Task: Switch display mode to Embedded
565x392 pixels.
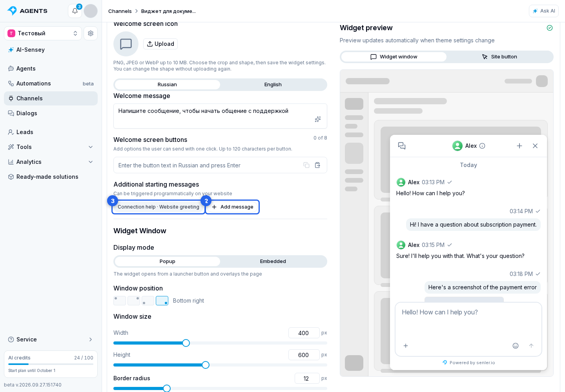Action: (273, 261)
